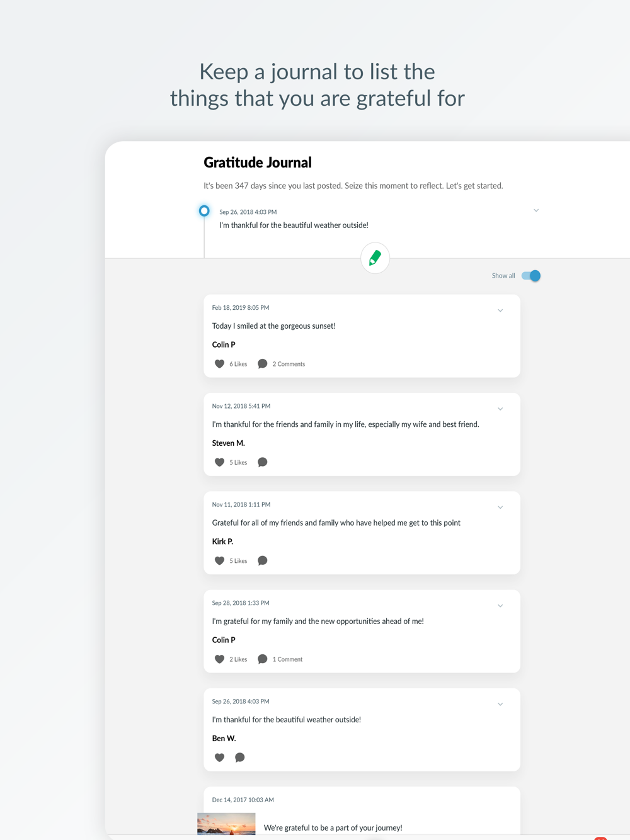
Task: Expand chevron on top timeline entry
Action: click(x=536, y=210)
